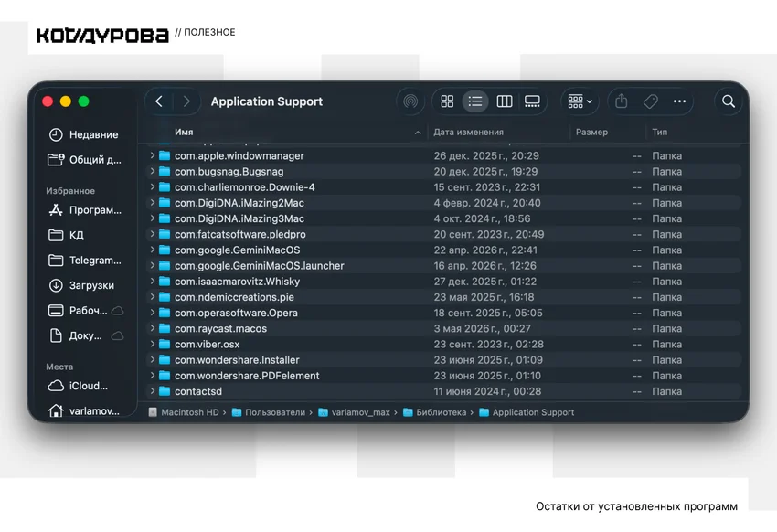Expand com.bugsnag.Bugsnag folder
Screen dimensions: 777x532
click(153, 171)
